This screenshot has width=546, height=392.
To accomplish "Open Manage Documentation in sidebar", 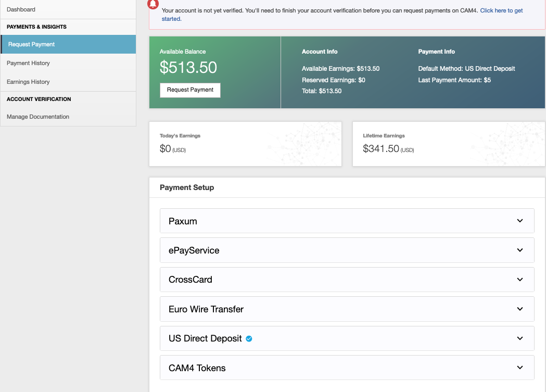I will [x=38, y=117].
